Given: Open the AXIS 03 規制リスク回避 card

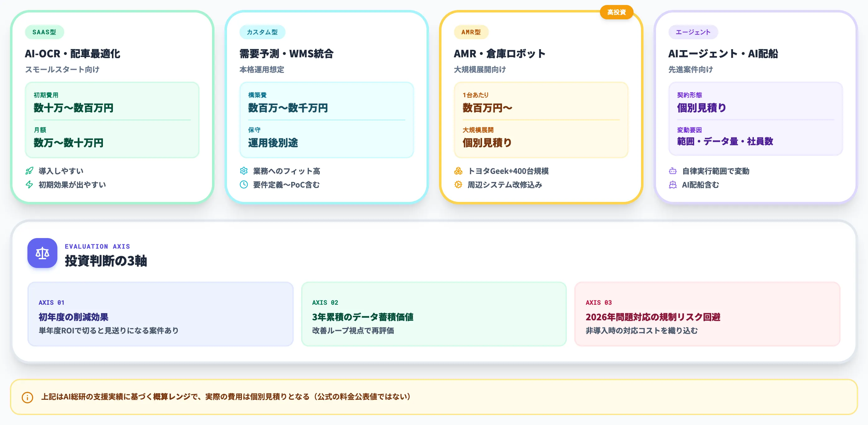Looking at the screenshot, I should (x=707, y=314).
